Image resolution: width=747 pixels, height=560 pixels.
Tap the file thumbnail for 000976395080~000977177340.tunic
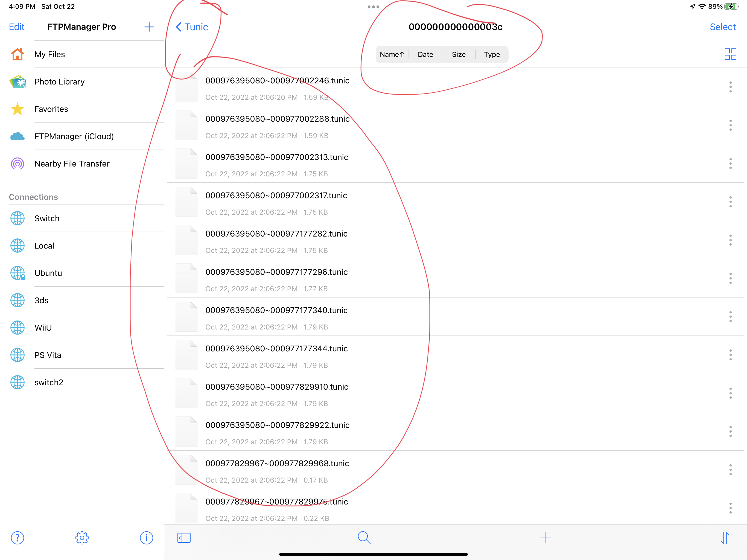pyautogui.click(x=186, y=316)
